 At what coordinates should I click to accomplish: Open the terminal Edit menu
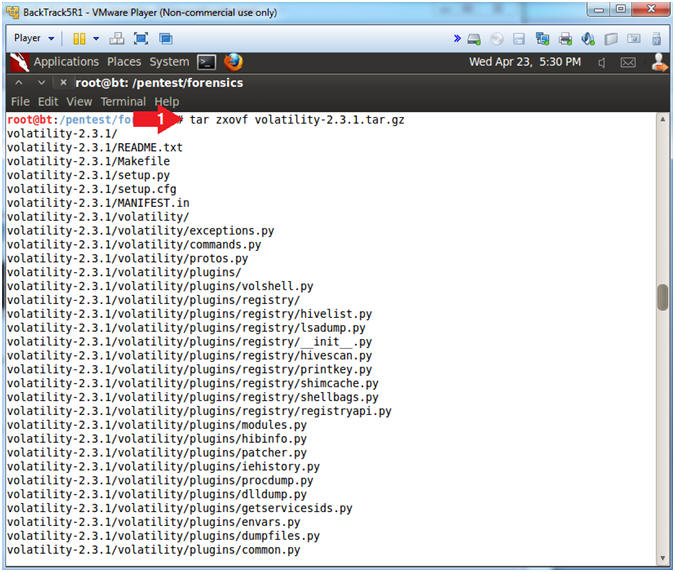click(48, 102)
